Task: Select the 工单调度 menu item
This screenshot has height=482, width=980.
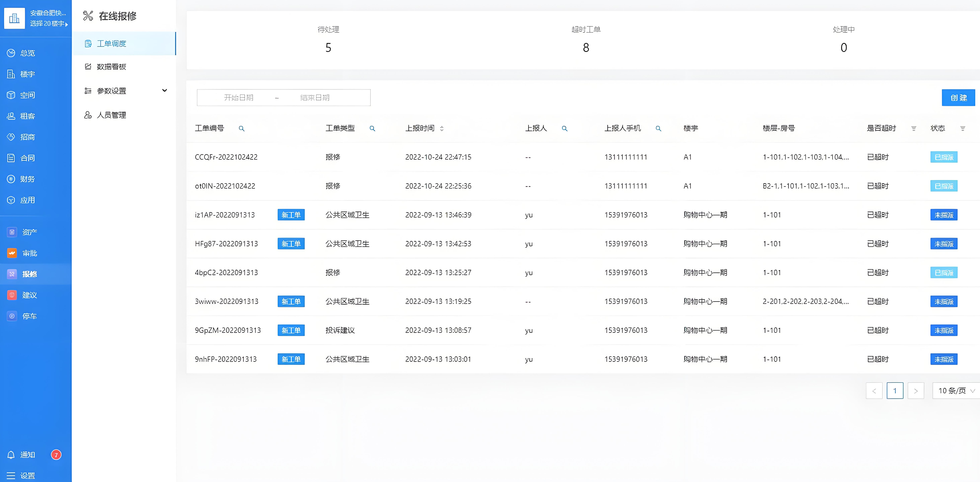Action: click(124, 43)
